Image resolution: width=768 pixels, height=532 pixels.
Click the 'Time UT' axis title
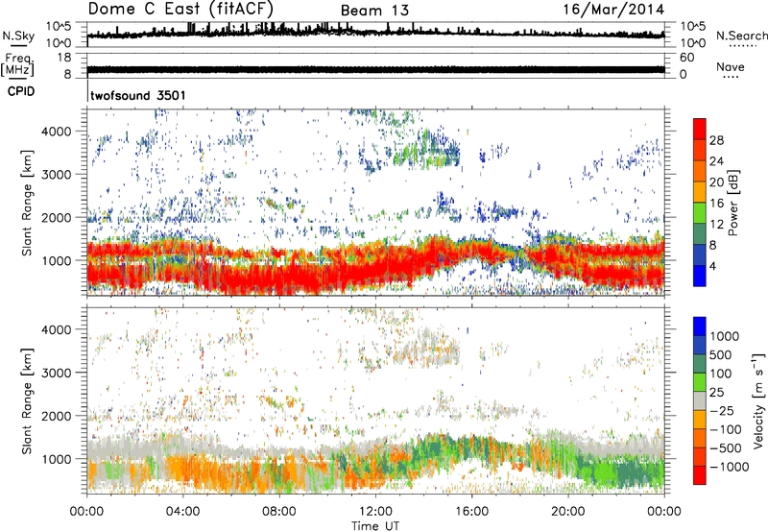pyautogui.click(x=375, y=525)
